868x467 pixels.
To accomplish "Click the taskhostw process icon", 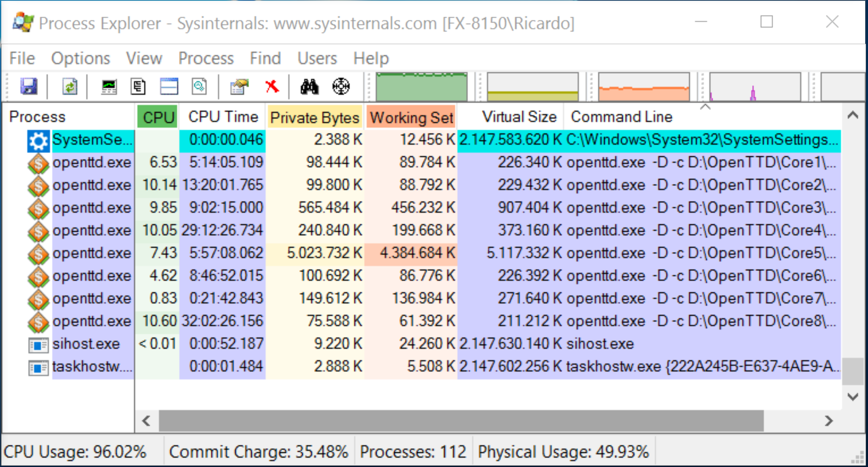I will 38,368.
